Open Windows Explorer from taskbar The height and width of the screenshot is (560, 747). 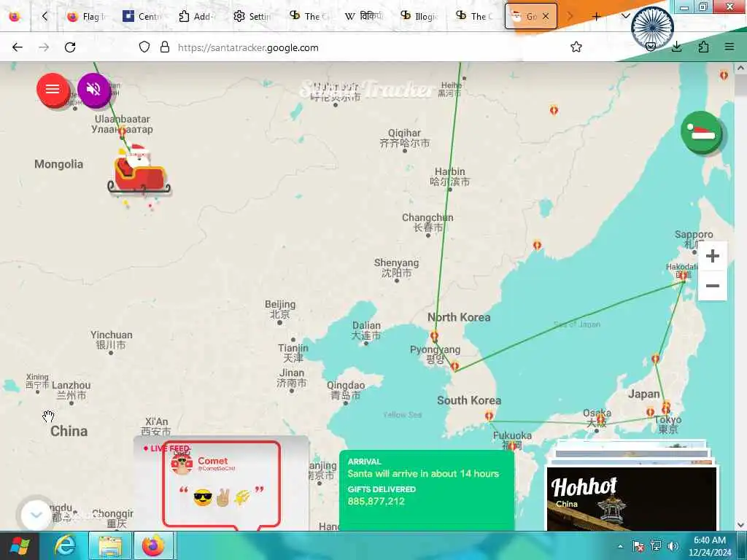click(x=110, y=545)
